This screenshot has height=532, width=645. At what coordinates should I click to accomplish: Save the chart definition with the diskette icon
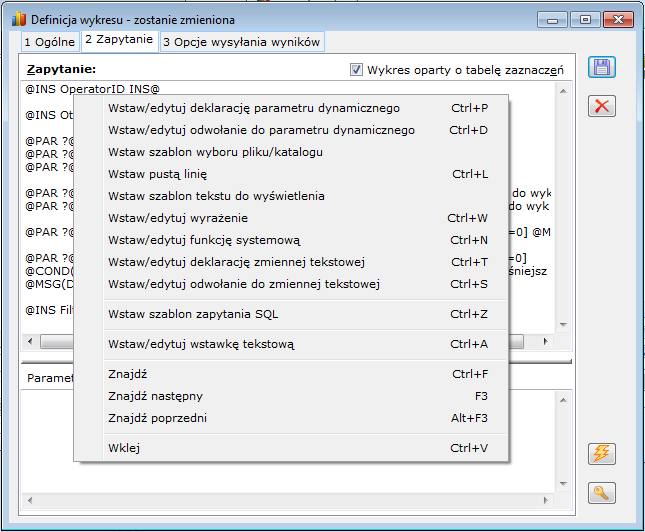click(601, 67)
